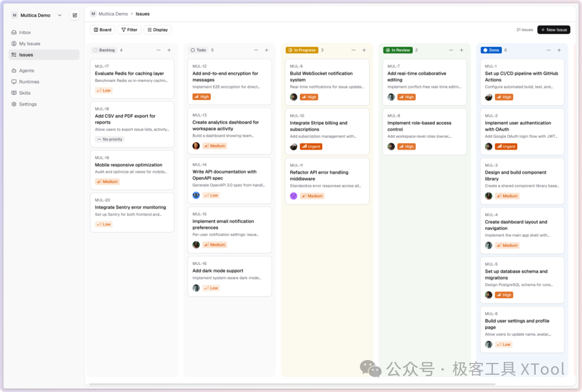Add an issue to In Progress column

coord(364,50)
